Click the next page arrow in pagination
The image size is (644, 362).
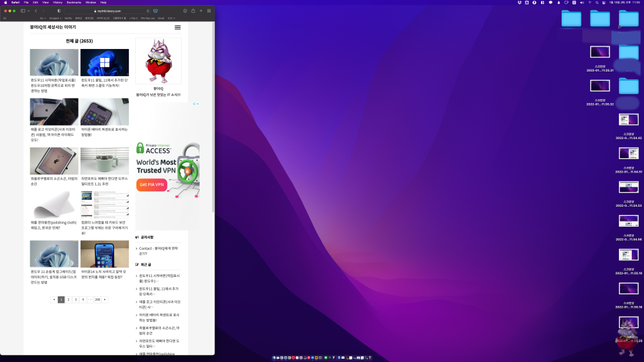coord(105,300)
